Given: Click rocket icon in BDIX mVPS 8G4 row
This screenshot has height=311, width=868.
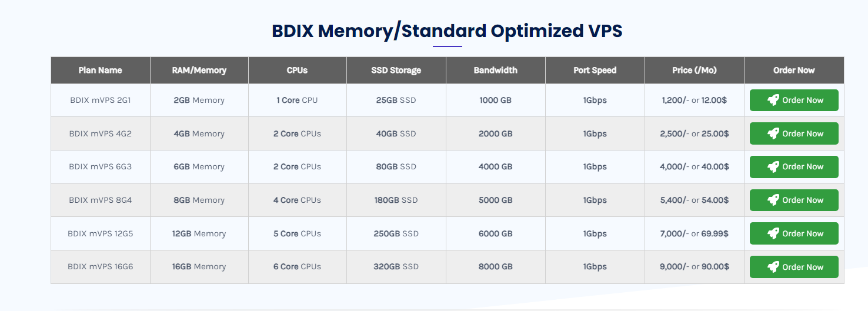Looking at the screenshot, I should pyautogui.click(x=773, y=200).
